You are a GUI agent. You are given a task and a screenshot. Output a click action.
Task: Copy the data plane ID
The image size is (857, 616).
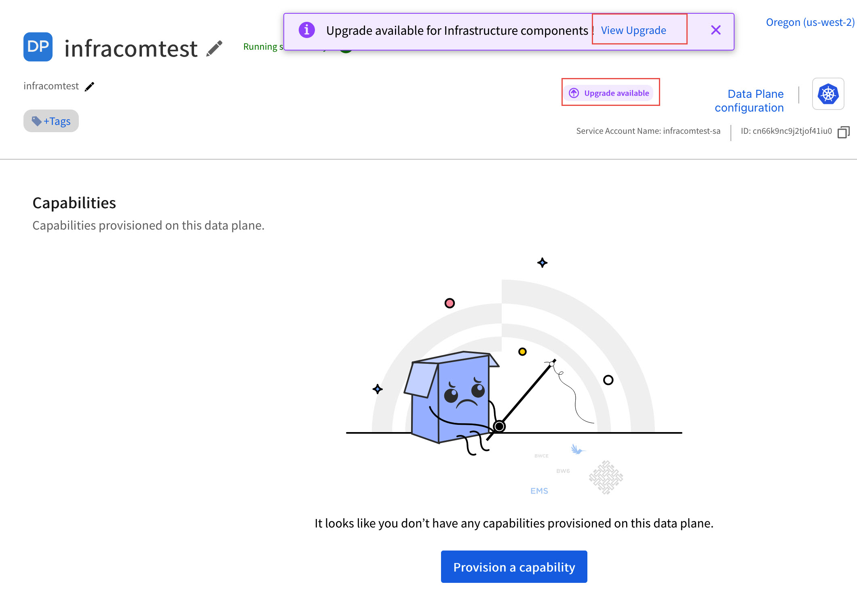[843, 132]
